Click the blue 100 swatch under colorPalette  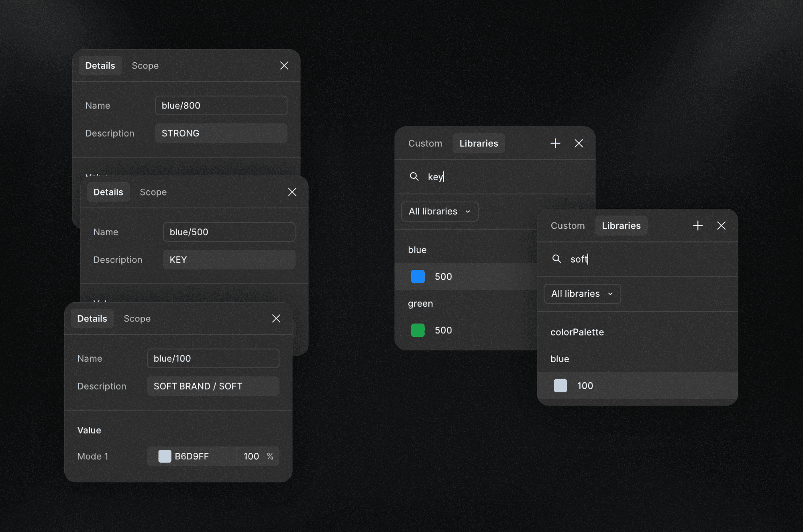coord(560,385)
